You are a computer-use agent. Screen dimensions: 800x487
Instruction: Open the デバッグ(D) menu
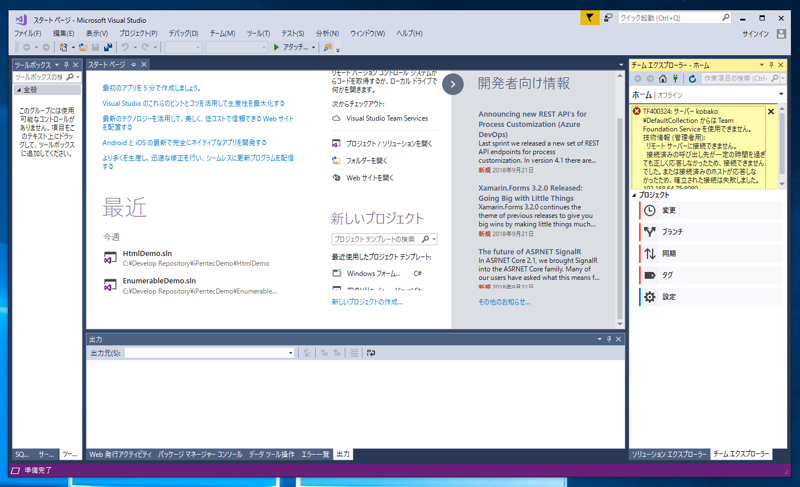tap(183, 33)
